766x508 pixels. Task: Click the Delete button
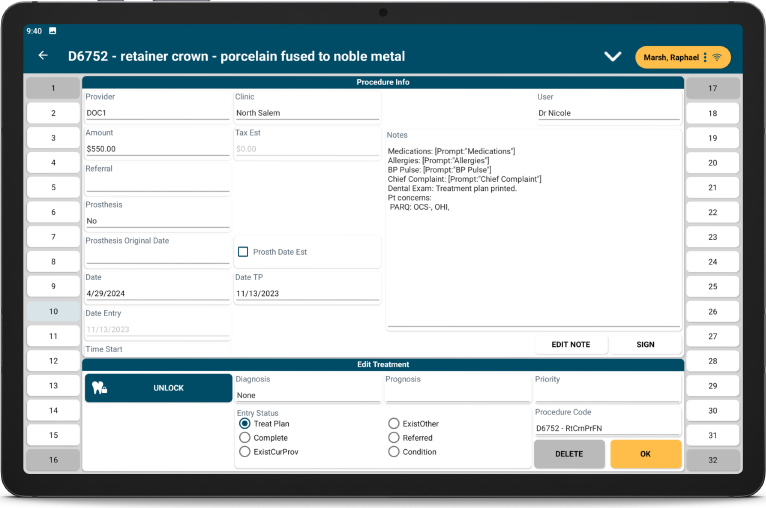point(569,454)
